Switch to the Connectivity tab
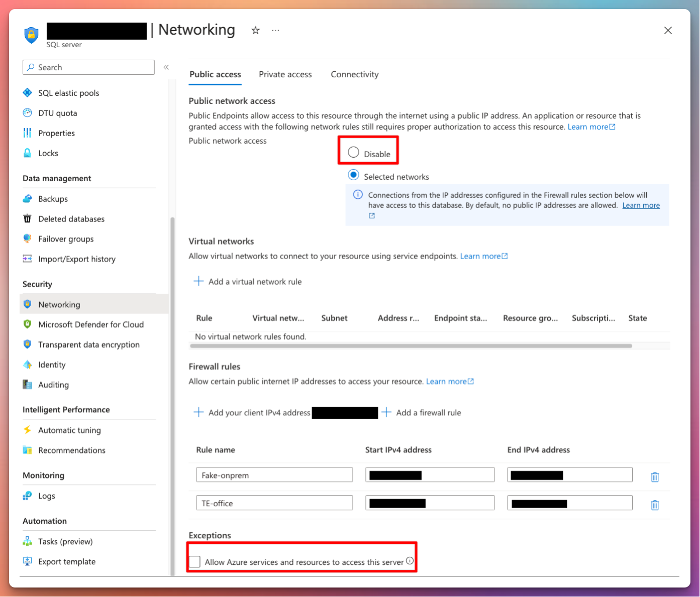This screenshot has width=700, height=597. (x=355, y=74)
